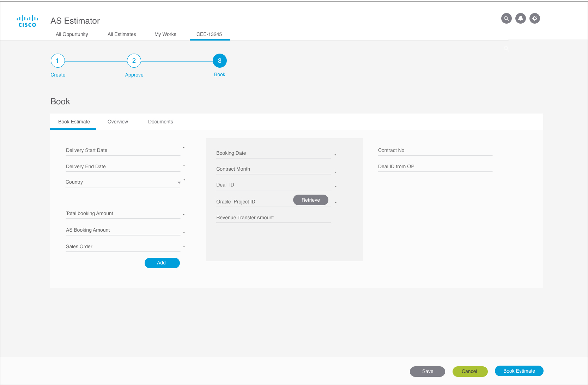Focus the Deal ID from OP field
This screenshot has width=588, height=385.
[x=435, y=167]
